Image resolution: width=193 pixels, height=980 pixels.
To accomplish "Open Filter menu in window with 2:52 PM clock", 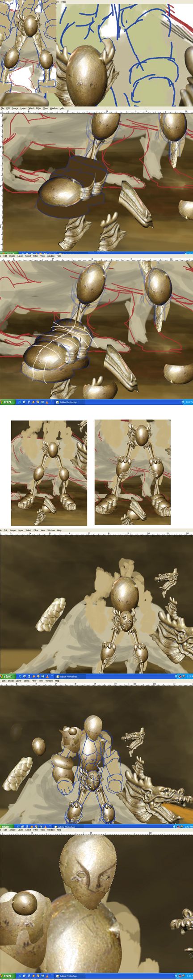I will (x=34, y=681).
